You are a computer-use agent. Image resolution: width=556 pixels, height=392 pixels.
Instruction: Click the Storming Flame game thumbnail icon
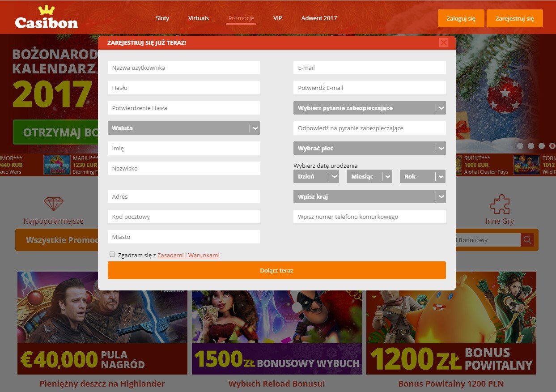(x=57, y=165)
